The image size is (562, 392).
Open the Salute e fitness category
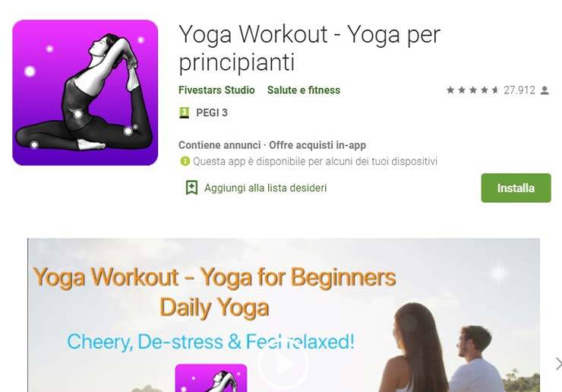(x=304, y=90)
